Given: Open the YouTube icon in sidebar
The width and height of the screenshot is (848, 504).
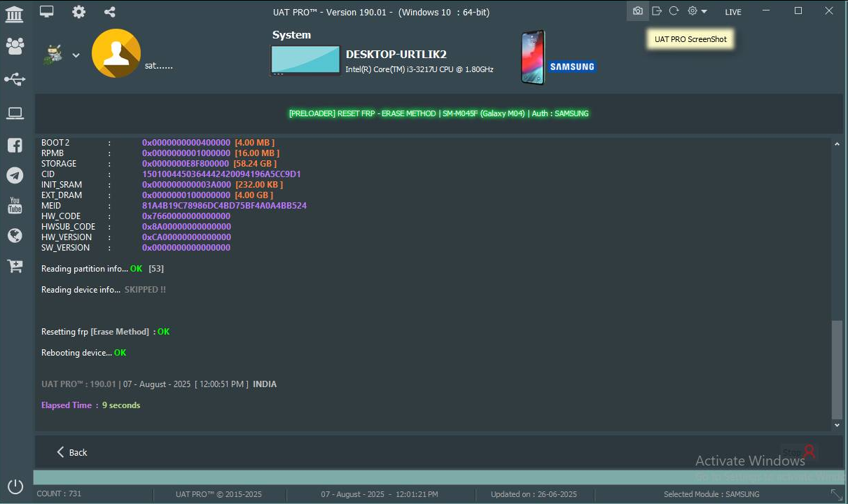Looking at the screenshot, I should (15, 206).
